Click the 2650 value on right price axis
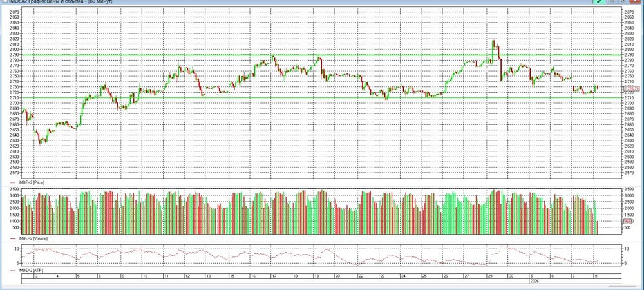 pos(629,130)
